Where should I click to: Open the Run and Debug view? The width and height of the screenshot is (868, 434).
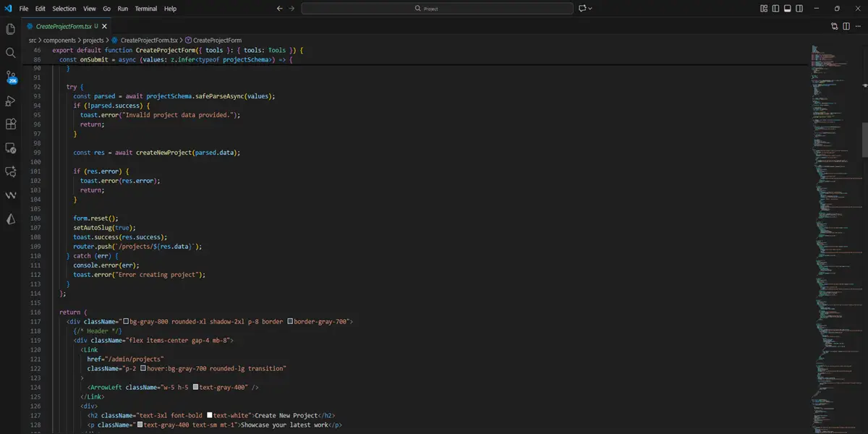10,101
